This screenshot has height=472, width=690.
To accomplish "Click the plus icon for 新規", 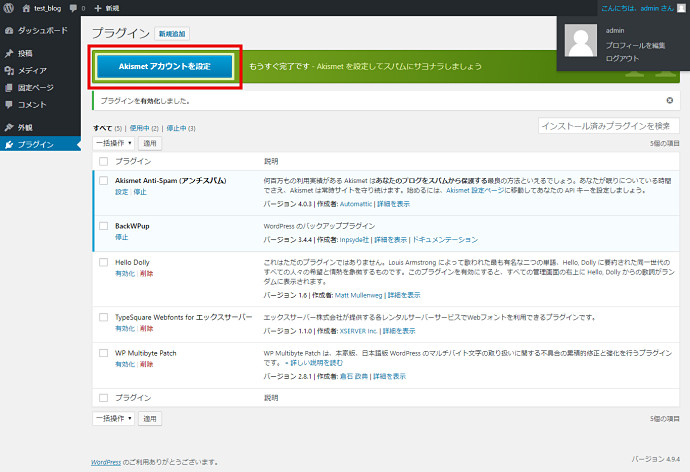I will tap(97, 7).
